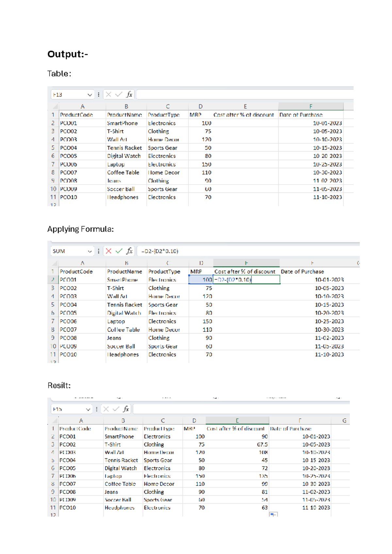Expand the SUM name box dropdown arrow
This screenshot has width=392, height=554.
[90, 251]
